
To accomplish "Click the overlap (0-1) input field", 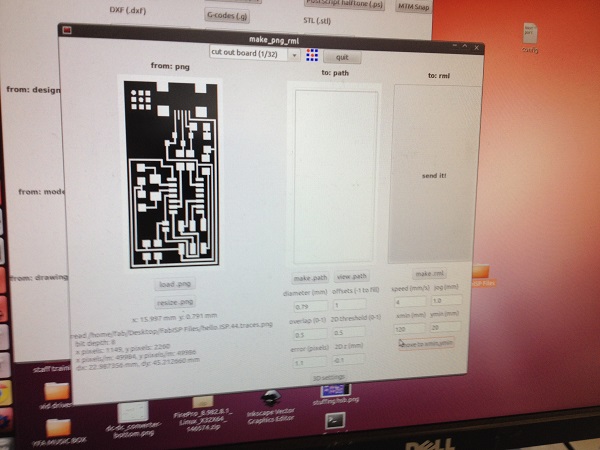I will tap(310, 335).
